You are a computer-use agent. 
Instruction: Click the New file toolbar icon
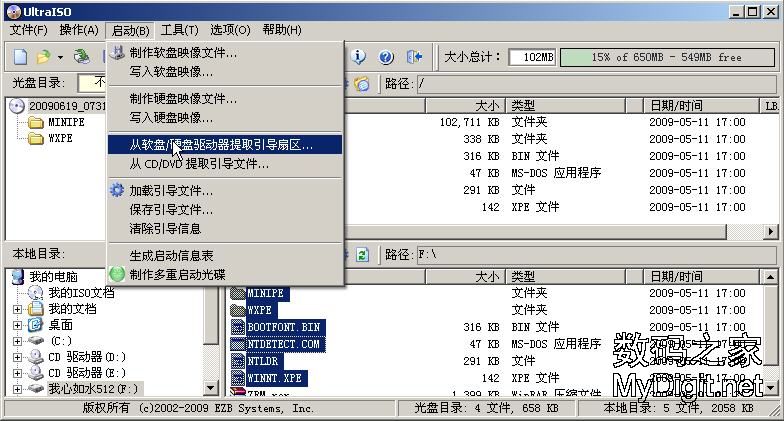click(20, 57)
